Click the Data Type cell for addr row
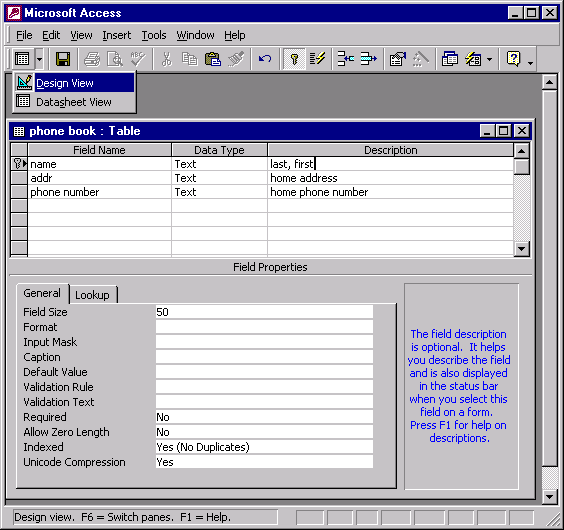This screenshot has height=530, width=564. 219,178
